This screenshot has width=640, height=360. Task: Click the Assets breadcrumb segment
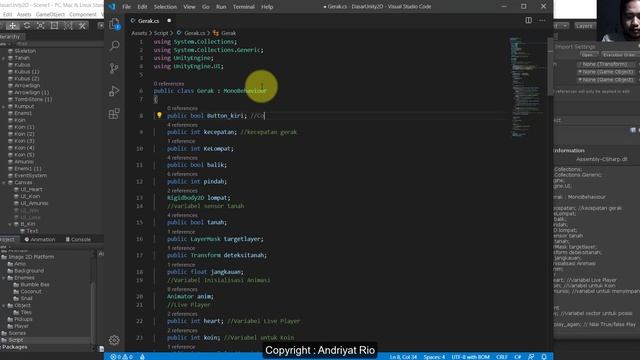[139, 33]
